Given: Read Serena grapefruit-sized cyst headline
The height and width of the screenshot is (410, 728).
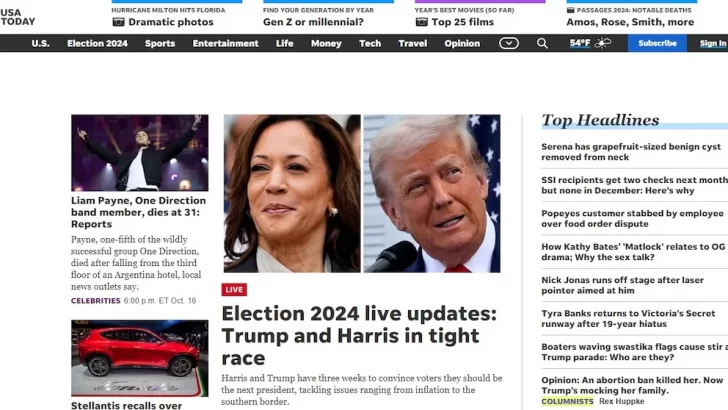Looking at the screenshot, I should (631, 152).
